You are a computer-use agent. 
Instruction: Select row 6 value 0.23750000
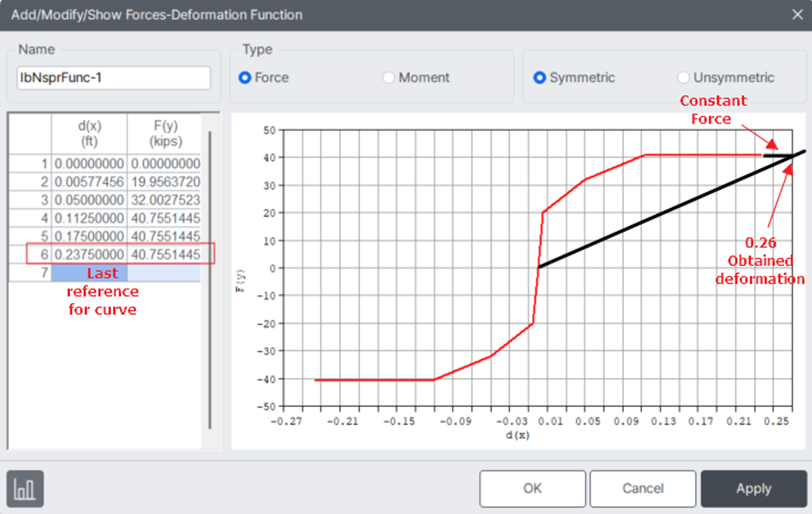[x=89, y=254]
